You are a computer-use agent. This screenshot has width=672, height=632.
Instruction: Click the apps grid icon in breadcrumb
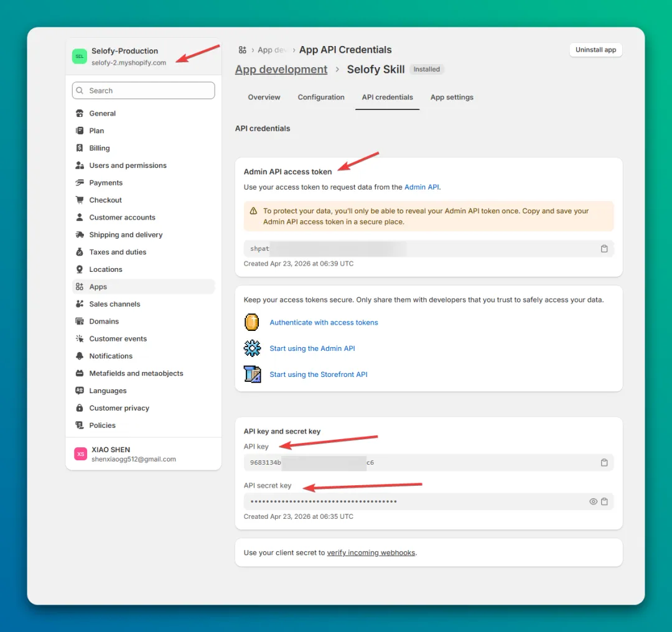(243, 50)
